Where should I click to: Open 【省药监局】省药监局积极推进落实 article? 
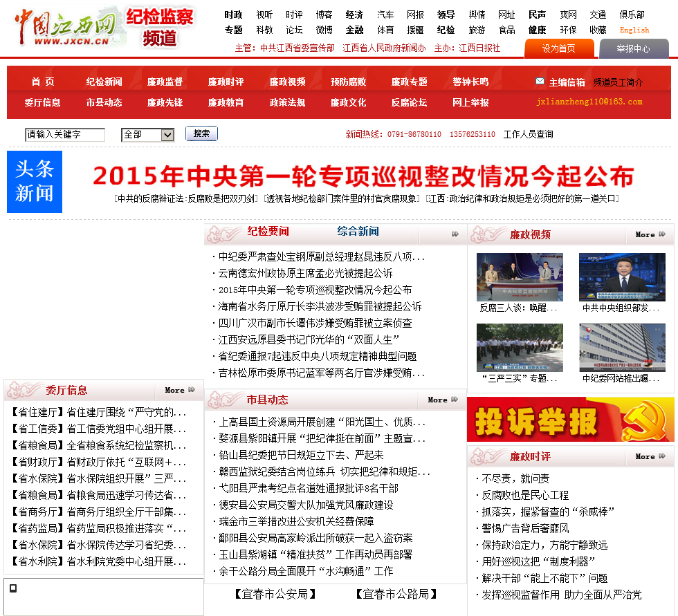pyautogui.click(x=98, y=528)
